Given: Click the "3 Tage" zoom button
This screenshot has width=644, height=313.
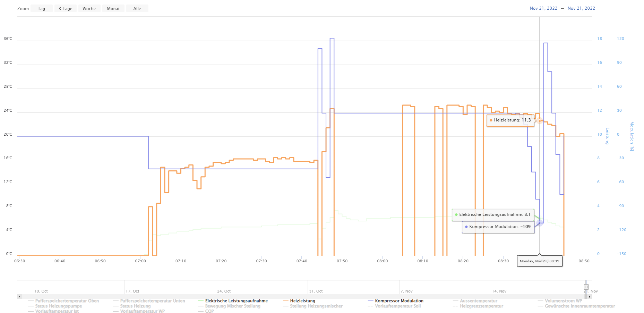Looking at the screenshot, I should 65,8.
